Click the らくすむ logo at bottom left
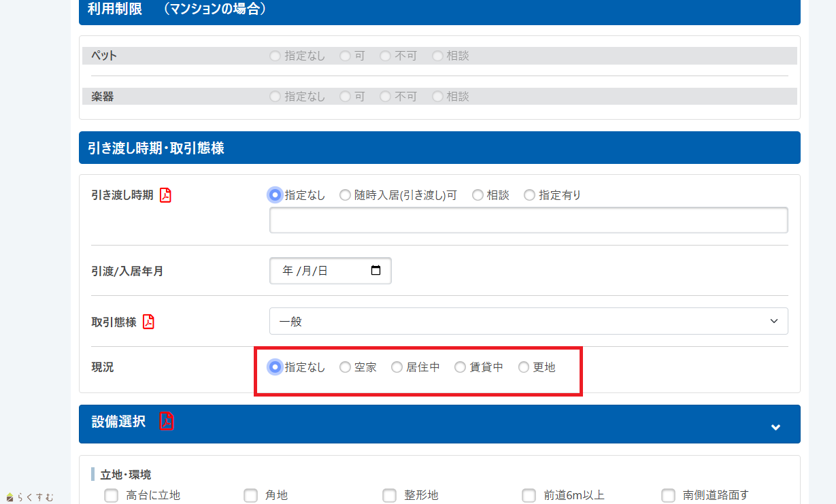 [x=30, y=497]
